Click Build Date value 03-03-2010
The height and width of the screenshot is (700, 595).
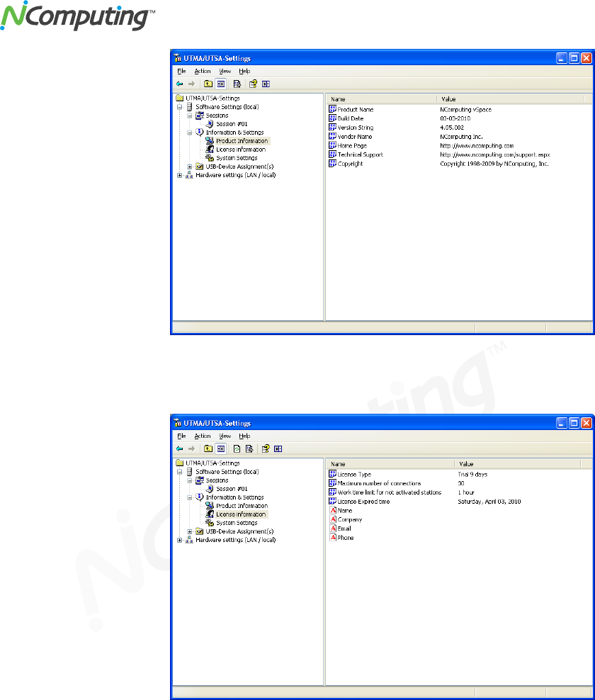tap(455, 118)
